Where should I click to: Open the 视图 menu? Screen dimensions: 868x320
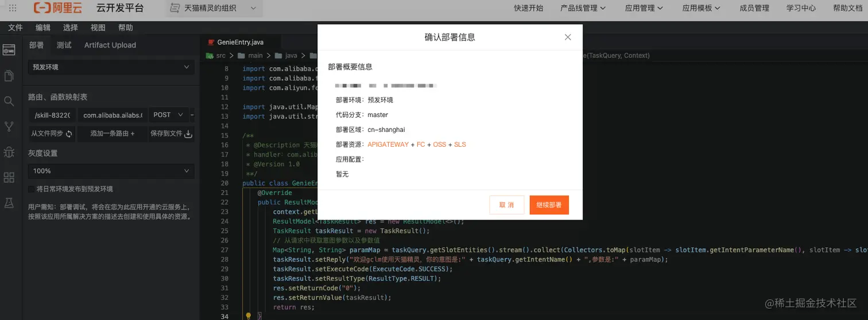click(x=98, y=28)
